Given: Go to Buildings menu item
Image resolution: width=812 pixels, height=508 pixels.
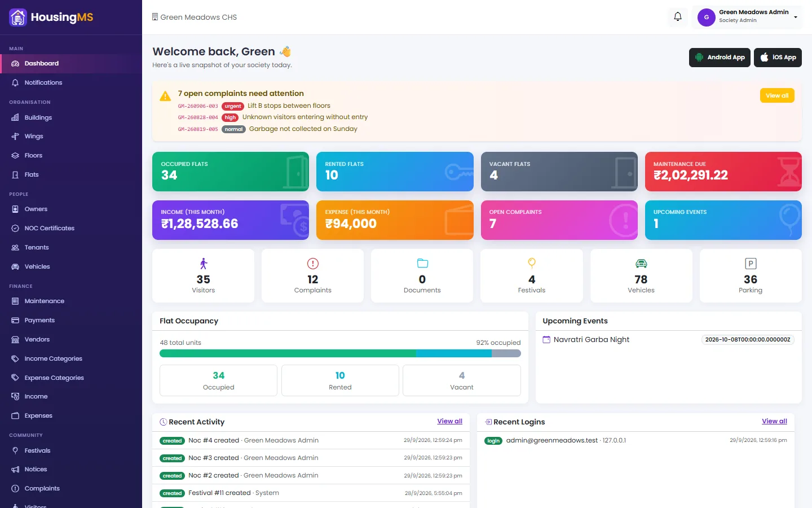Looking at the screenshot, I should click(71, 117).
